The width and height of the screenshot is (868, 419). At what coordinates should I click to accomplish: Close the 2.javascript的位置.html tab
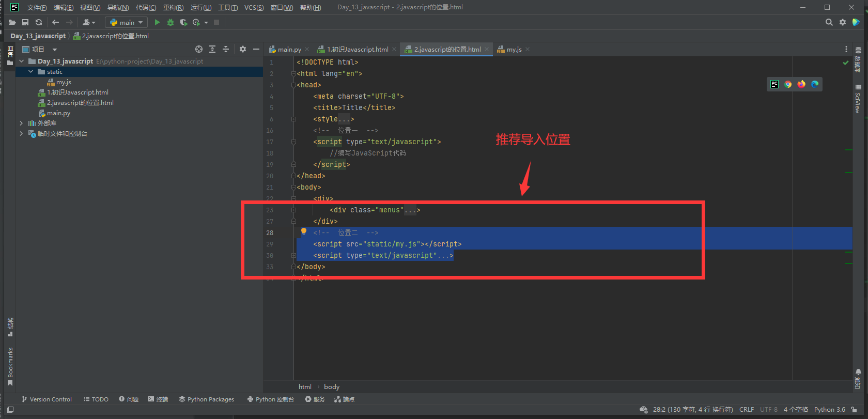487,50
